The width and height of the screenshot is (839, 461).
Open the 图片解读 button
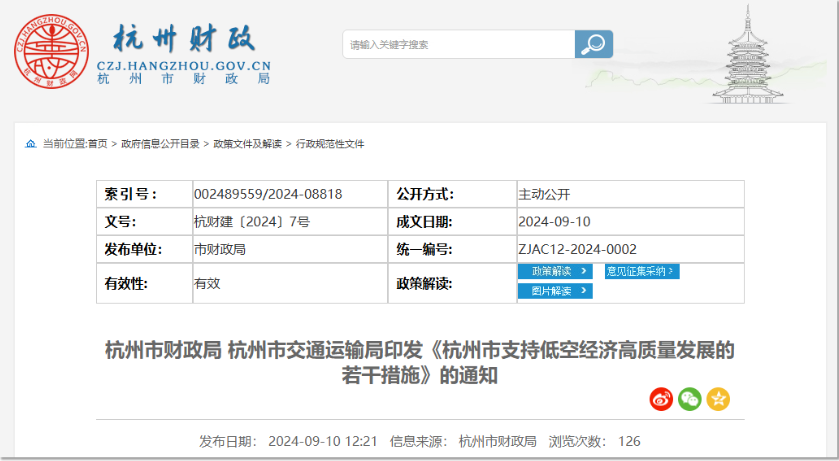click(x=554, y=291)
